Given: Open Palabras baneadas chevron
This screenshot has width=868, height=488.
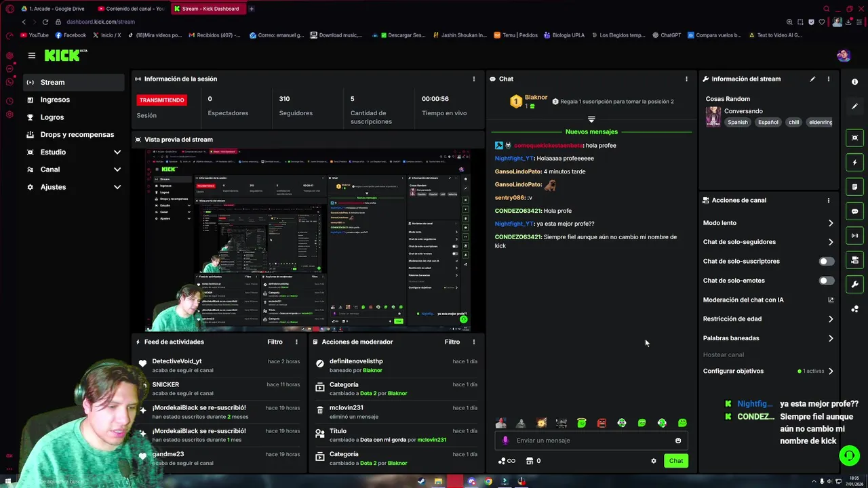Looking at the screenshot, I should (x=831, y=338).
